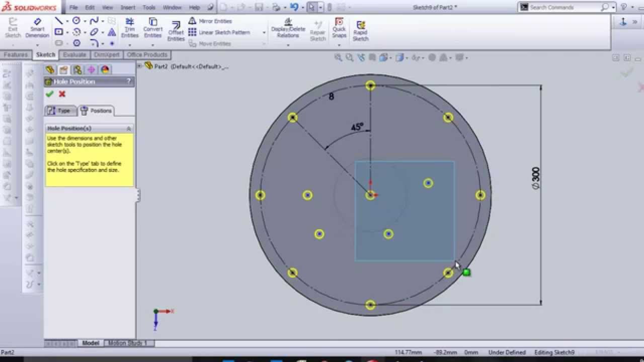
Task: Click Zoom to Fit in view toolbar
Action: point(339,58)
